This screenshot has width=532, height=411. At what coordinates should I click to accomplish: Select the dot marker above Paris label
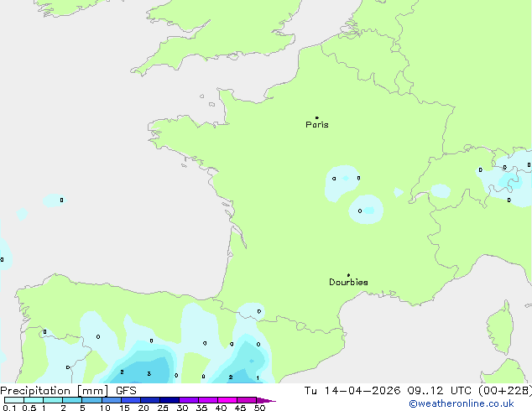[x=317, y=117]
